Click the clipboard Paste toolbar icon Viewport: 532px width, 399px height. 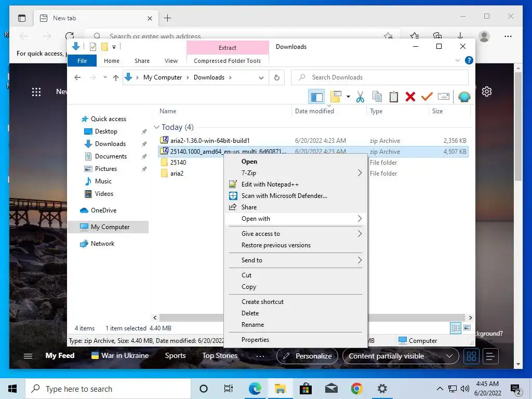(x=394, y=97)
